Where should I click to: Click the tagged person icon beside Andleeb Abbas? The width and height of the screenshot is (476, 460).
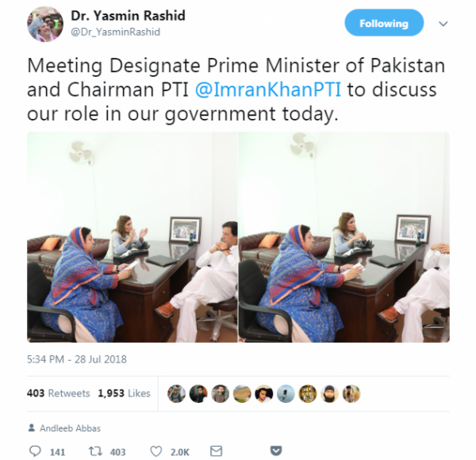pyautogui.click(x=31, y=427)
